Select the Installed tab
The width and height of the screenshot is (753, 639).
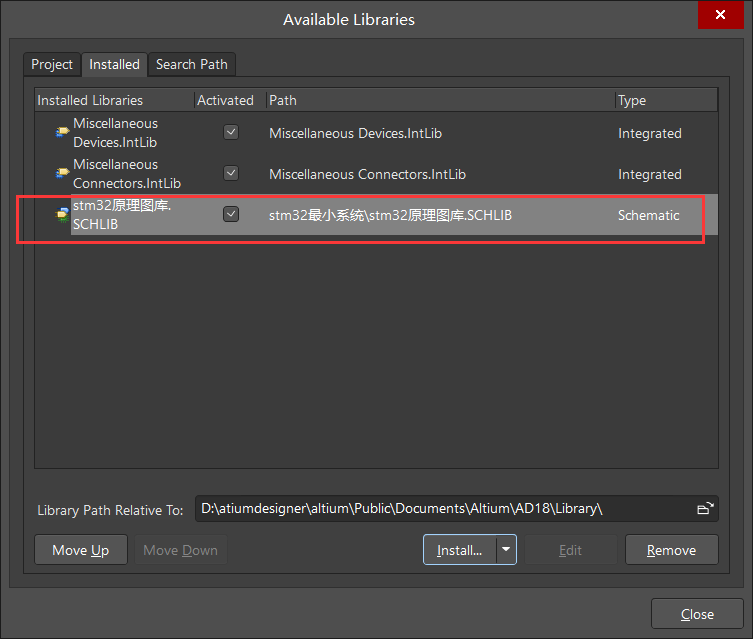tap(114, 64)
